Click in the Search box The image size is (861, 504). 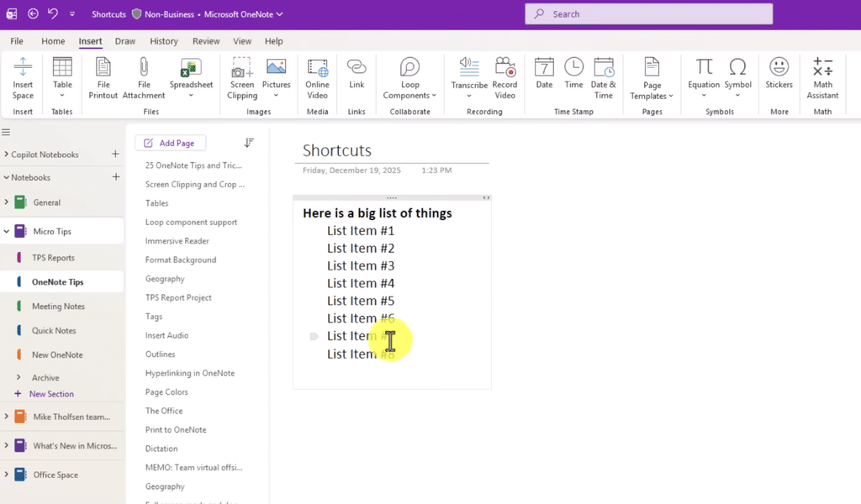click(x=648, y=13)
